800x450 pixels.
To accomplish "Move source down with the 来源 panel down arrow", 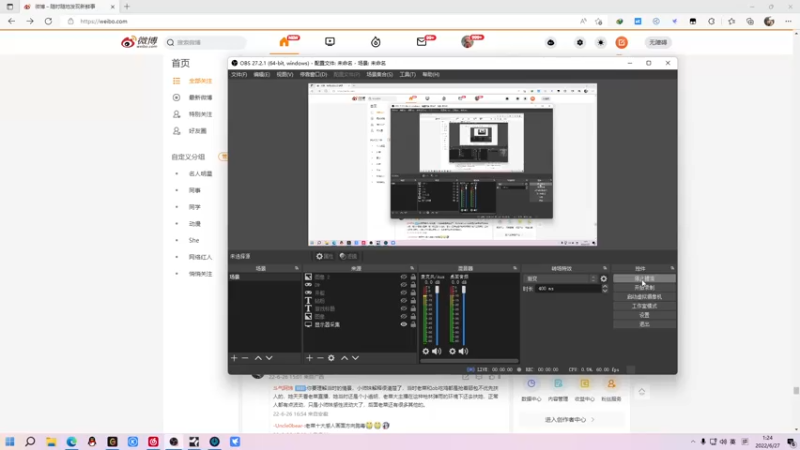I will [x=355, y=358].
